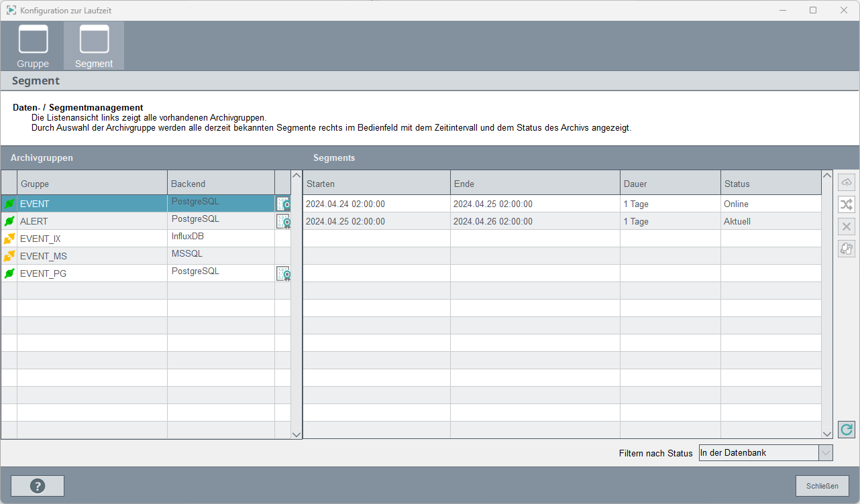Click the green status icon for EVENT_PG
The image size is (860, 504).
click(9, 273)
